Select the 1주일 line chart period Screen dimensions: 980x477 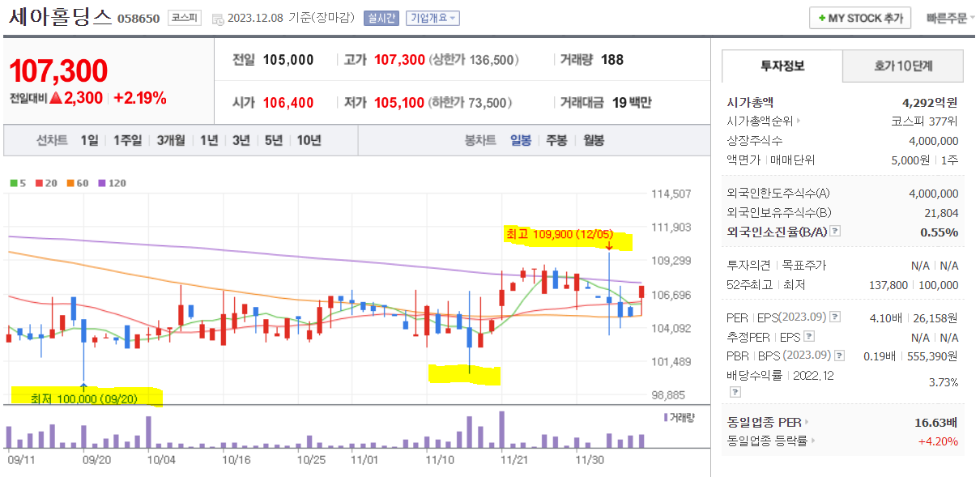click(127, 140)
